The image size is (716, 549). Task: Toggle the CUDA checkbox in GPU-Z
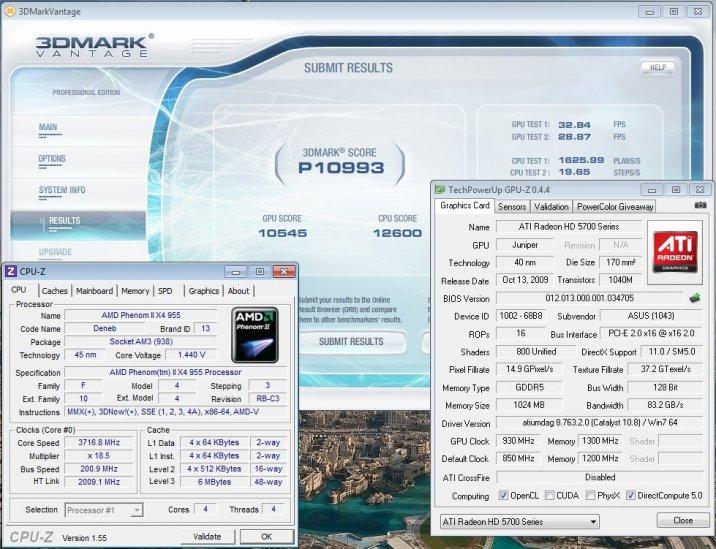pyautogui.click(x=550, y=496)
